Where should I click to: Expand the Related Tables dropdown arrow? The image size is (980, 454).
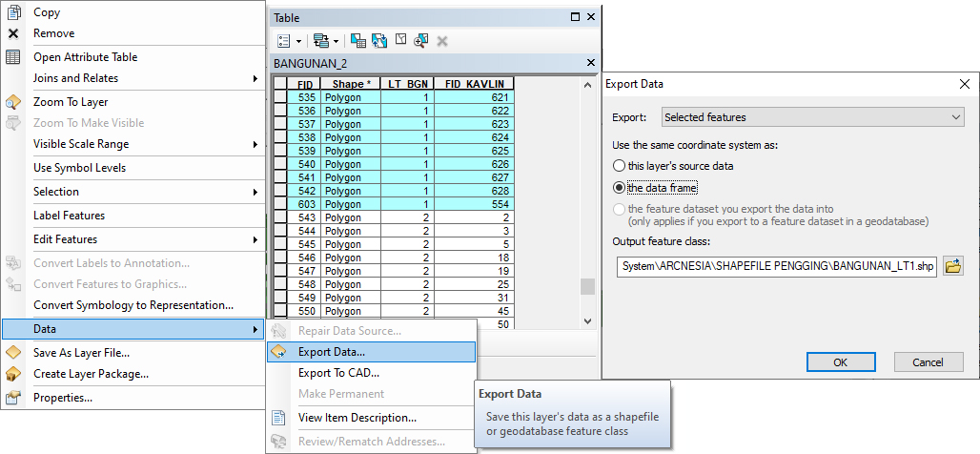pyautogui.click(x=337, y=41)
